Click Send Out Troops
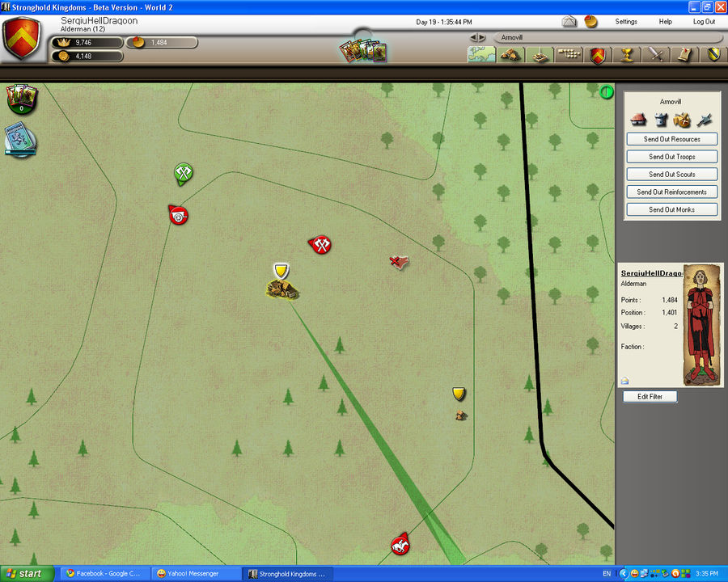 coord(672,156)
